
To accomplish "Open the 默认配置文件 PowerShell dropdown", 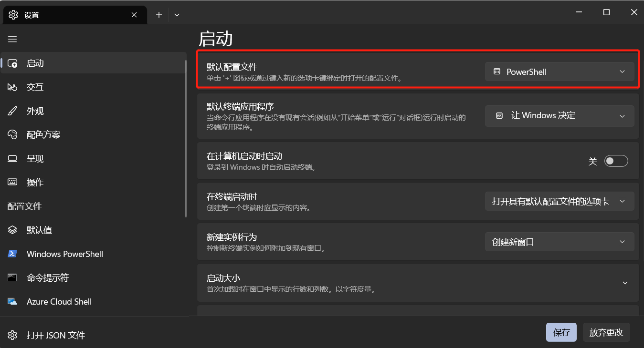I will pos(560,72).
